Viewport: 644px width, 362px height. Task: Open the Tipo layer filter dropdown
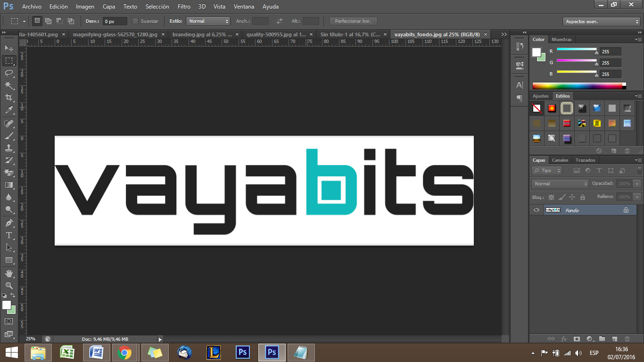[x=547, y=171]
